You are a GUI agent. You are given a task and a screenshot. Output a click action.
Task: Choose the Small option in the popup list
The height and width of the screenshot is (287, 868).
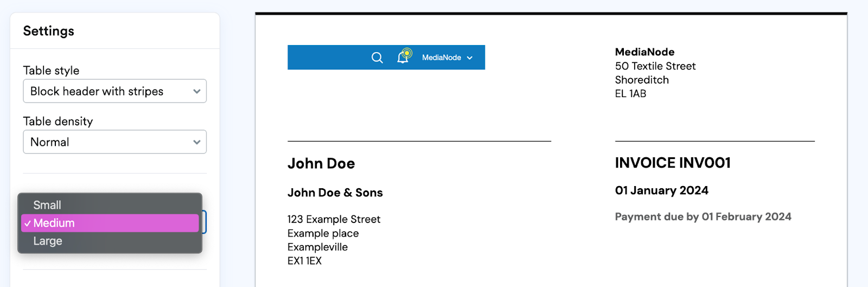click(x=47, y=205)
